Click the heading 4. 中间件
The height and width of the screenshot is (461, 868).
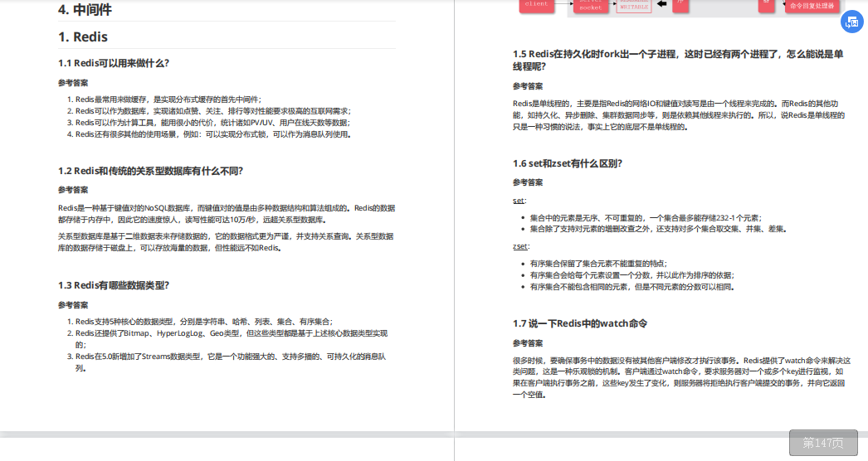tap(85, 9)
